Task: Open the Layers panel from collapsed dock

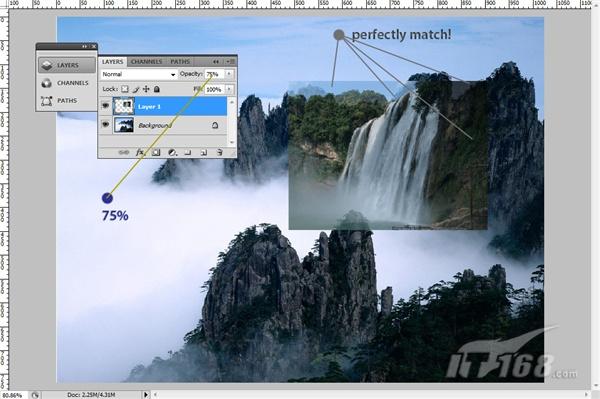Action: point(67,65)
